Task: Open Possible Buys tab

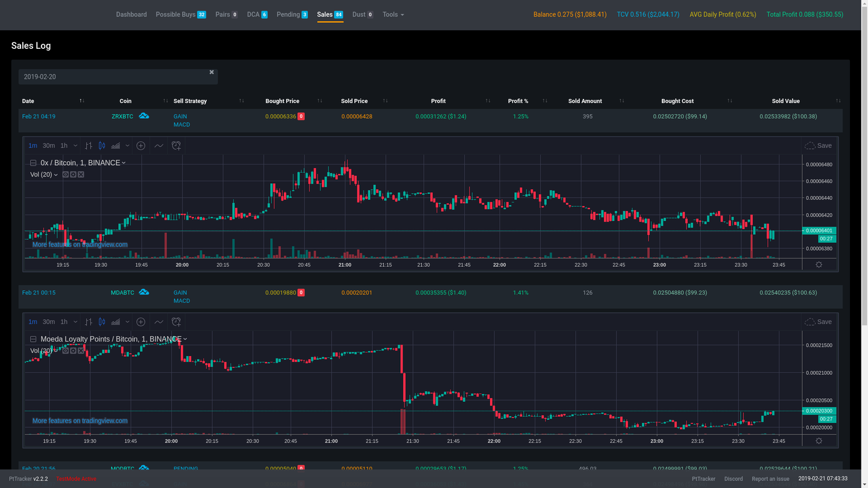Action: [181, 14]
